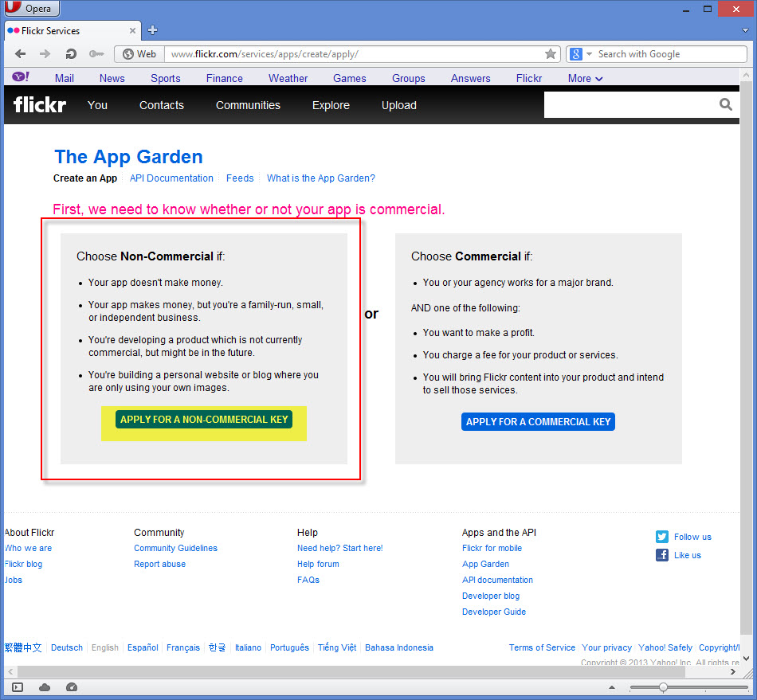
Task: Open Flickr for mobile link
Action: tap(492, 548)
